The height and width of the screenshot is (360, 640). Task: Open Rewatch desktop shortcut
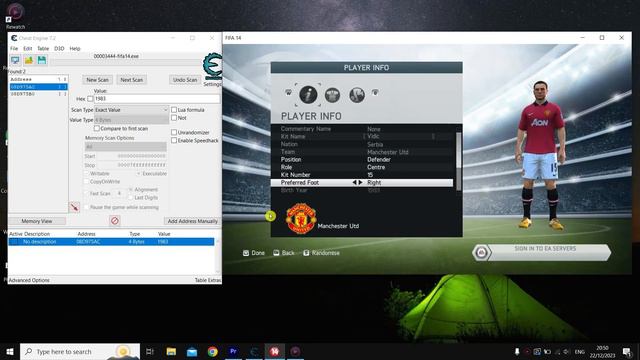click(x=15, y=16)
